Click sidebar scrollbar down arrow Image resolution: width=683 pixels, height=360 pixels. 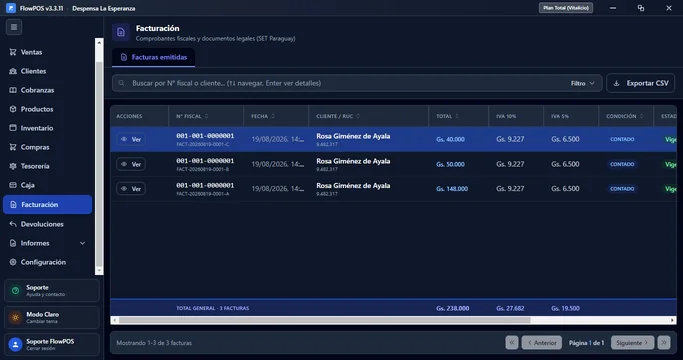[99, 271]
